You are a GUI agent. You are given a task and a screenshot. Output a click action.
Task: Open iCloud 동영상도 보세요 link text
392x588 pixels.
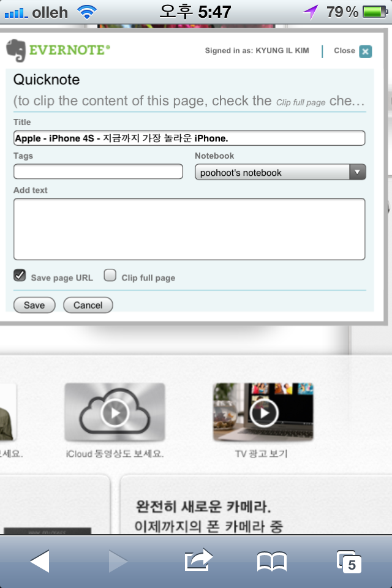tap(115, 454)
